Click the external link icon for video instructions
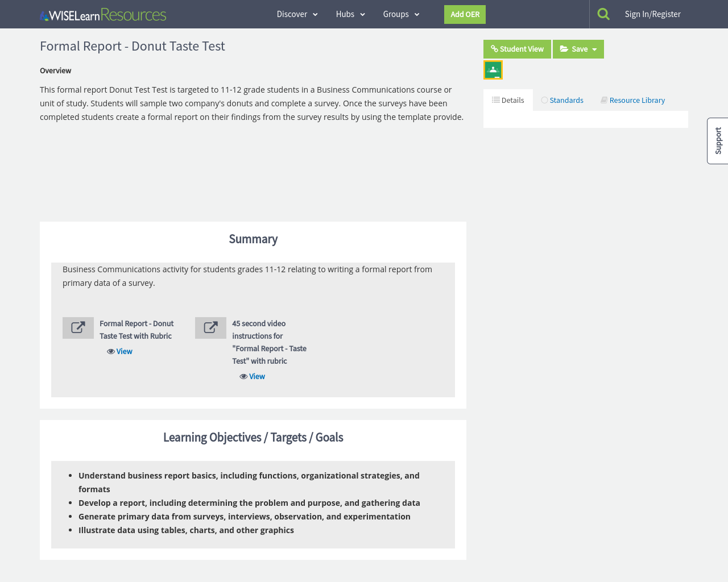The image size is (728, 582). click(x=210, y=328)
